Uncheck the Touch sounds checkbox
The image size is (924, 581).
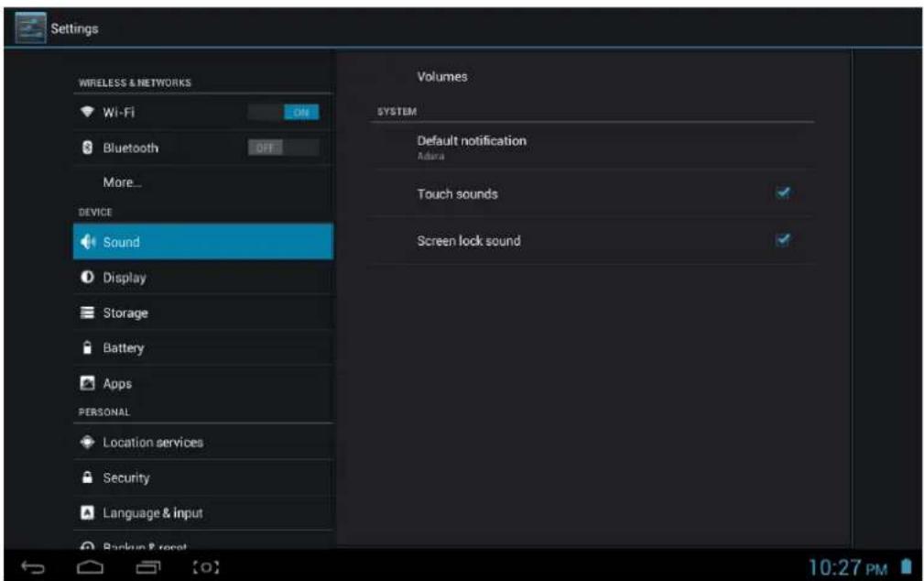(783, 192)
